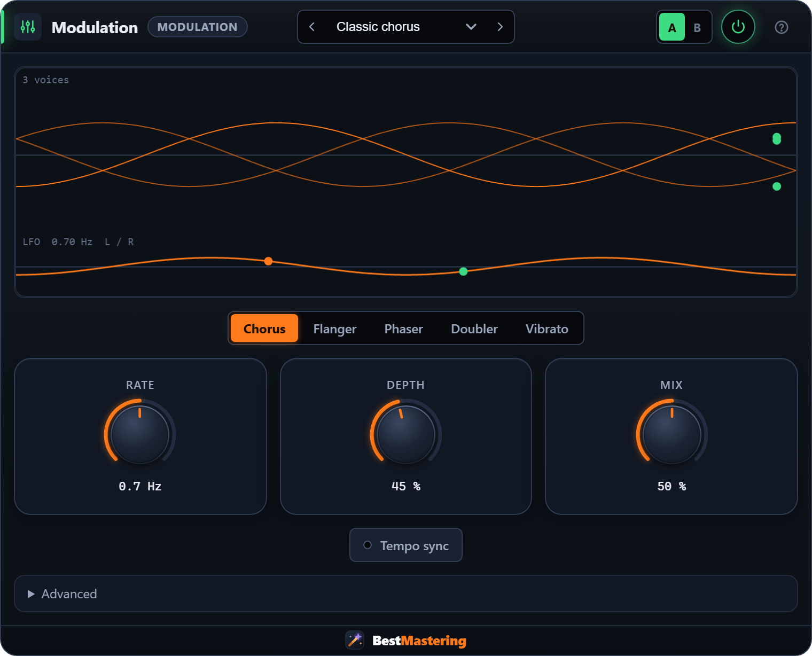
Task: Open the Classic chorus preset dropdown
Action: coord(405,27)
